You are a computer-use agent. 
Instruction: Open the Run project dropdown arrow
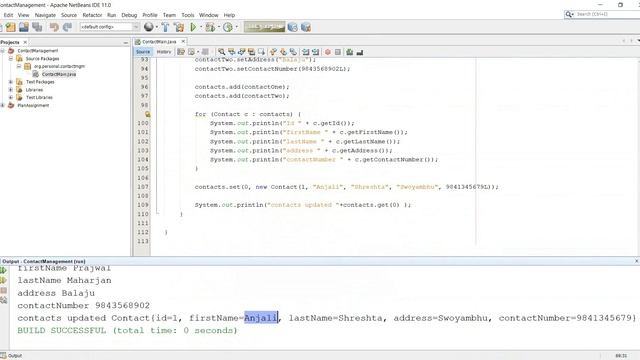click(x=201, y=27)
